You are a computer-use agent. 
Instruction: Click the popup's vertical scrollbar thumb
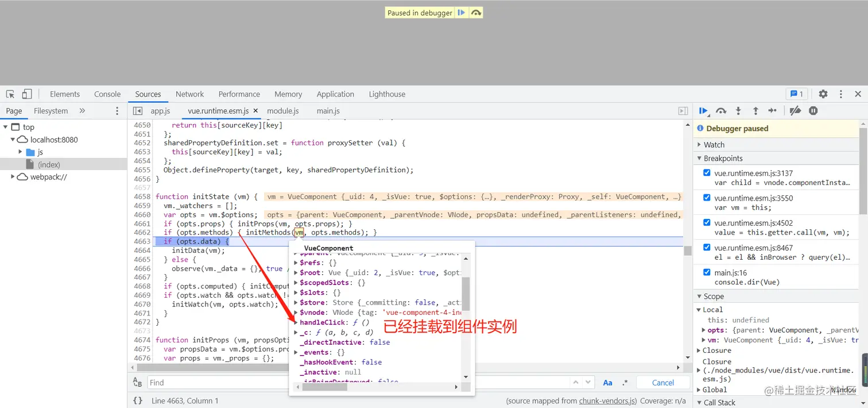tap(466, 294)
